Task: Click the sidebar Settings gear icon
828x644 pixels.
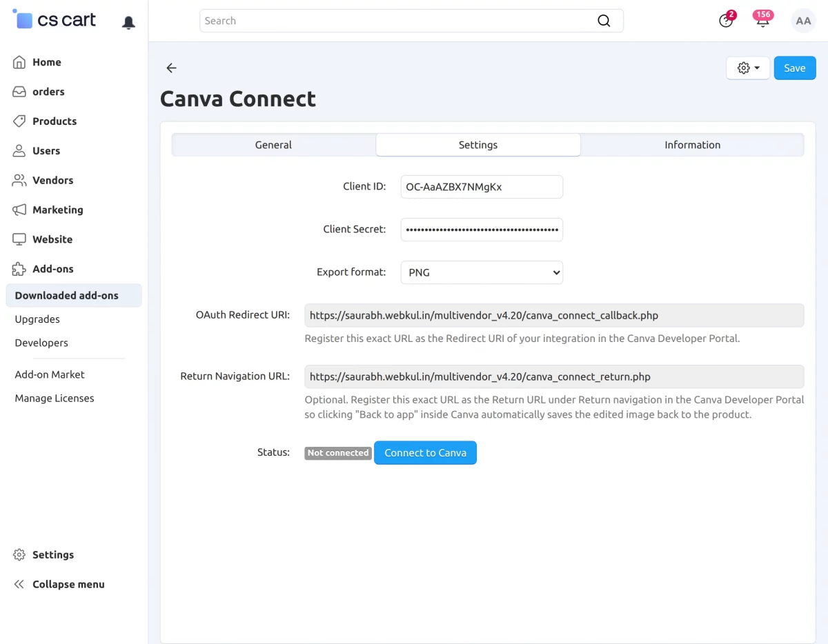Action: click(x=19, y=554)
